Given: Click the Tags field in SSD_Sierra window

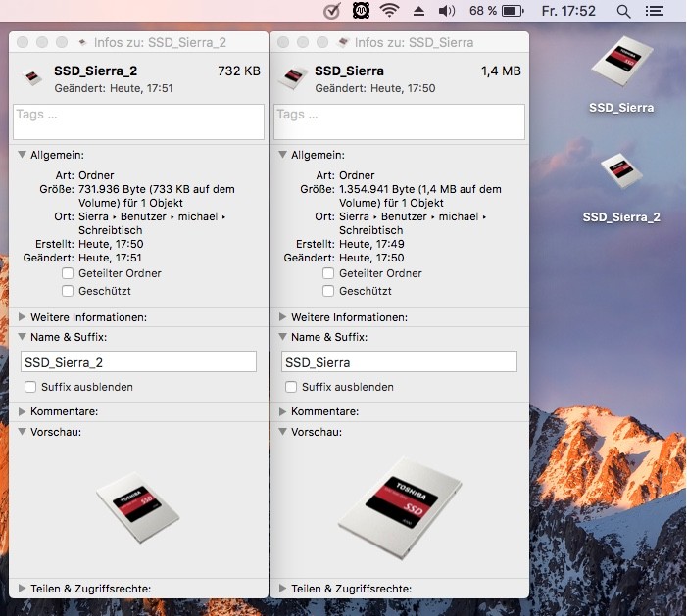Looking at the screenshot, I should click(399, 121).
